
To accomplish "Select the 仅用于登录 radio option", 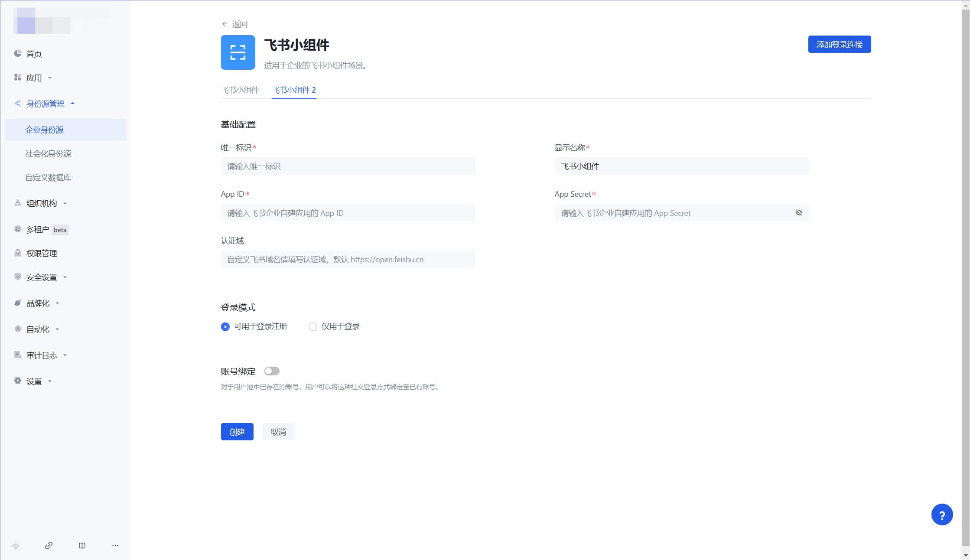I will click(x=313, y=327).
